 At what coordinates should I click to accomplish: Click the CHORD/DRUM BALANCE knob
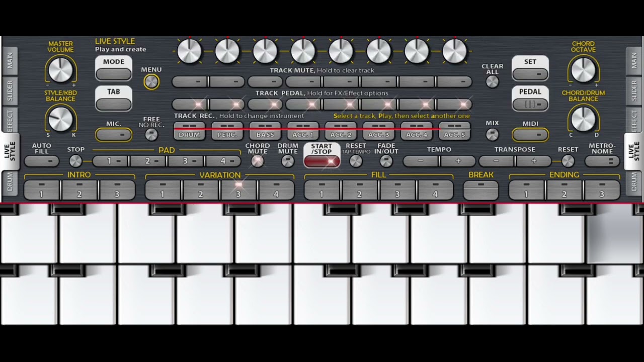[x=583, y=119]
